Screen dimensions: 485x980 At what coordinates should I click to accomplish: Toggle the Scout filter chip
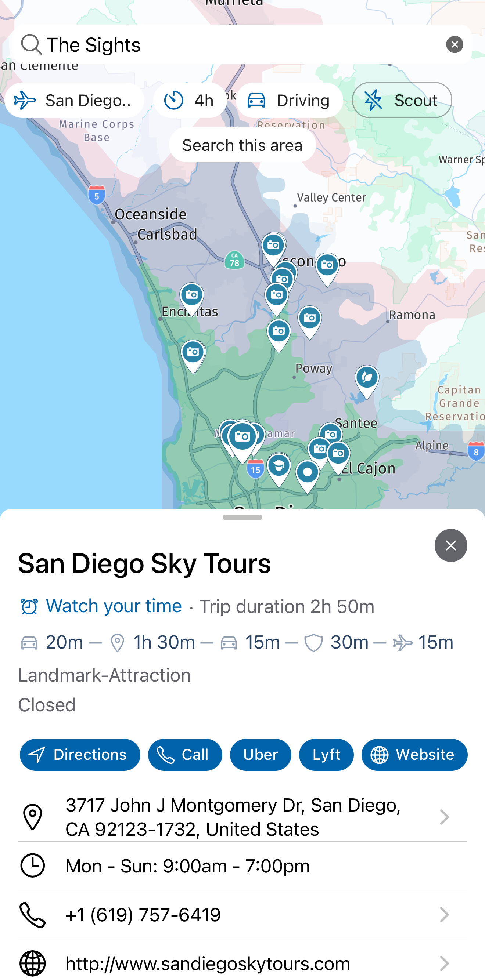[x=402, y=101]
